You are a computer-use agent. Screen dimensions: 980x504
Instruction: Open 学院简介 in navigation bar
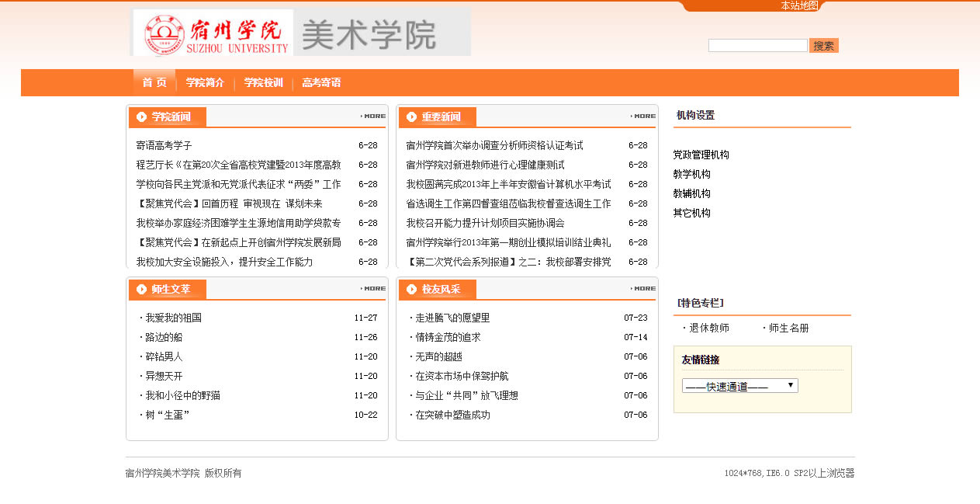205,83
